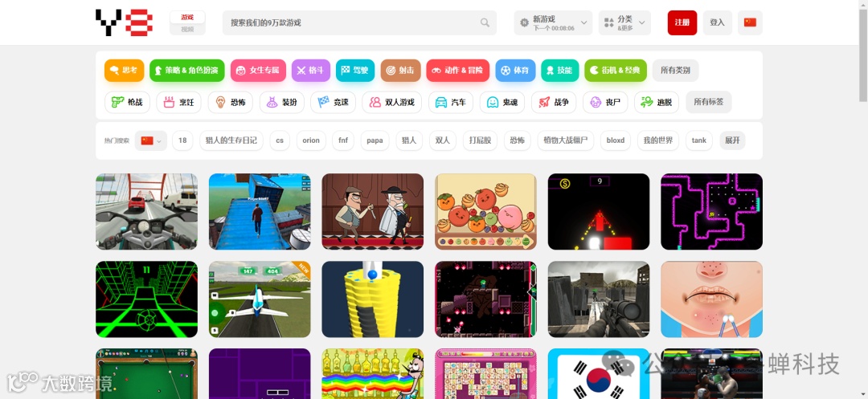
Task: Open the 体育 sports category
Action: 515,71
